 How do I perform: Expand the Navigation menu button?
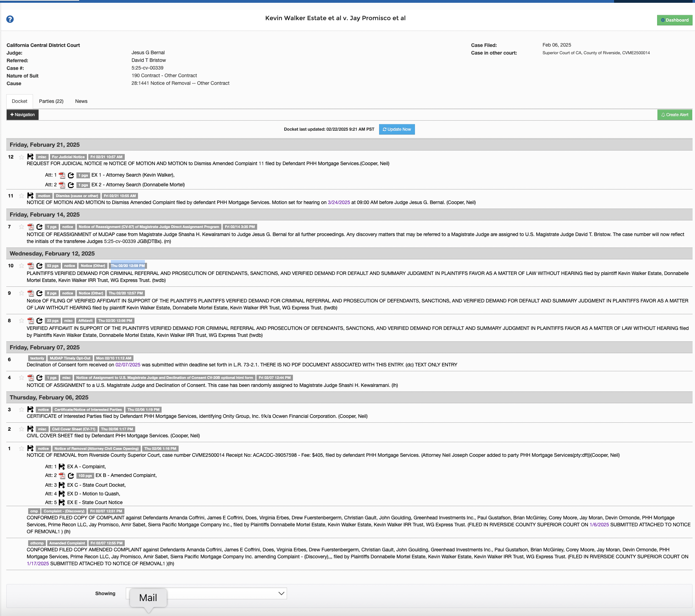click(22, 115)
